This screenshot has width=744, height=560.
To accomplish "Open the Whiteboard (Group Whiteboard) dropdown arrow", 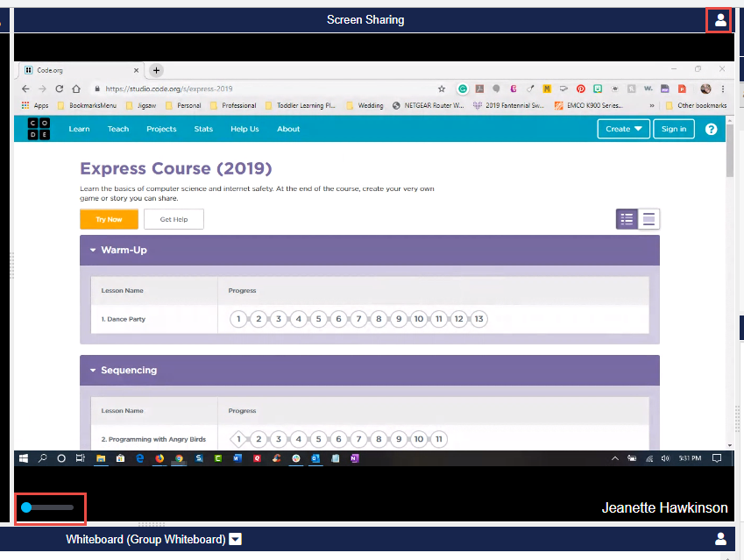I will point(235,539).
